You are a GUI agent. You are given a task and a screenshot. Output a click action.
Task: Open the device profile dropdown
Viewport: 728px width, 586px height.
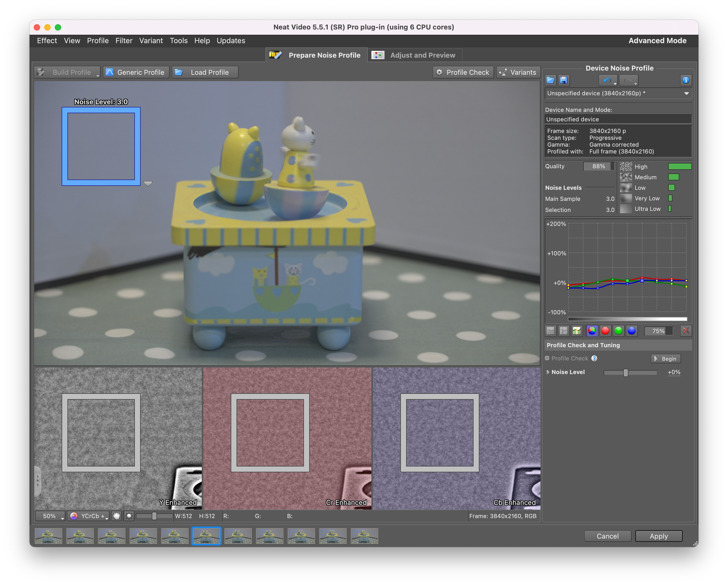[686, 93]
